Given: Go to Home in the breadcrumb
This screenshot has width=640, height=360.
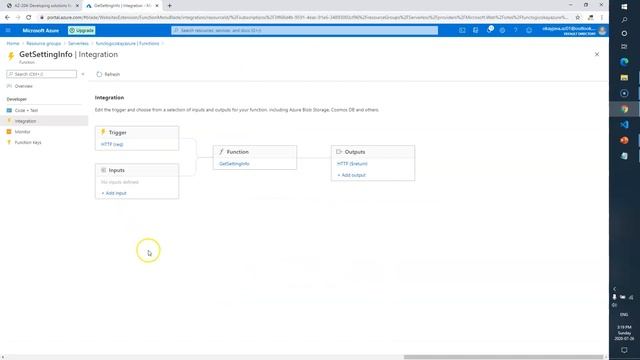Looking at the screenshot, I should [x=13, y=43].
